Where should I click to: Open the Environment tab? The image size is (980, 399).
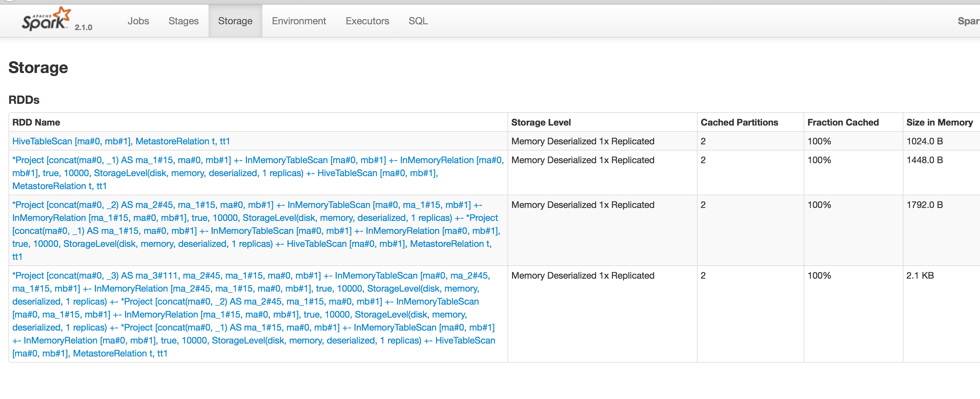click(299, 21)
